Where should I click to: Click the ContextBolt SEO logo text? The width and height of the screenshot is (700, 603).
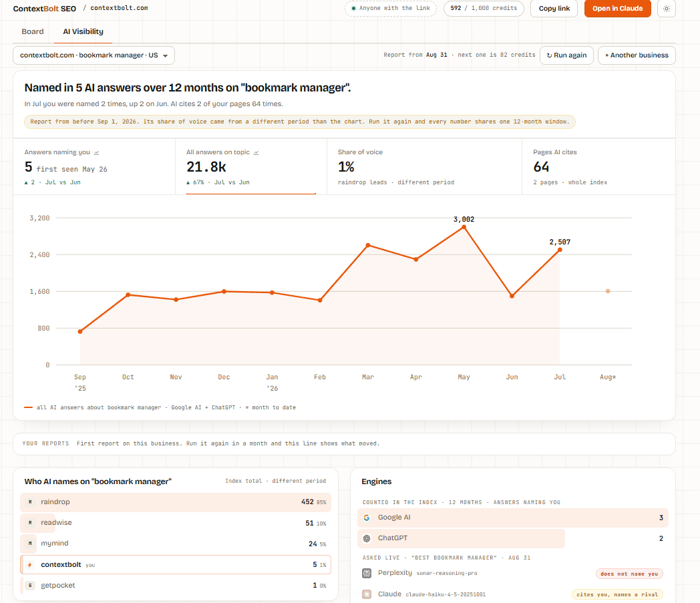45,9
